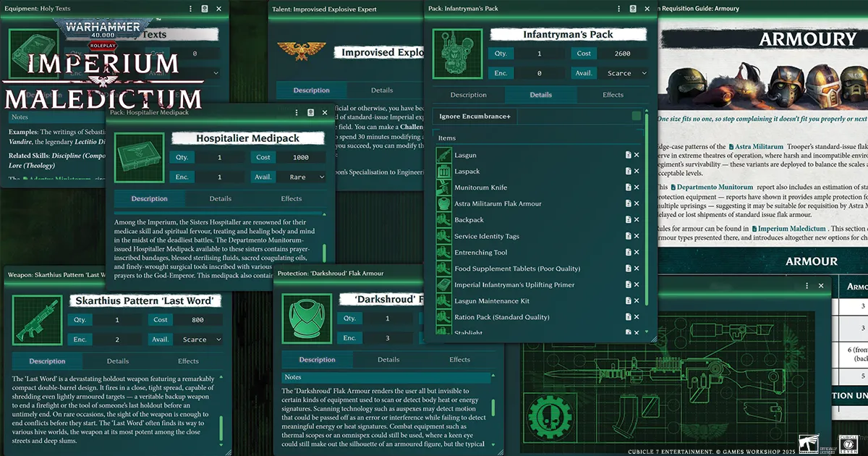Open Description tab in Improvised Explosive Expert talent

click(312, 90)
